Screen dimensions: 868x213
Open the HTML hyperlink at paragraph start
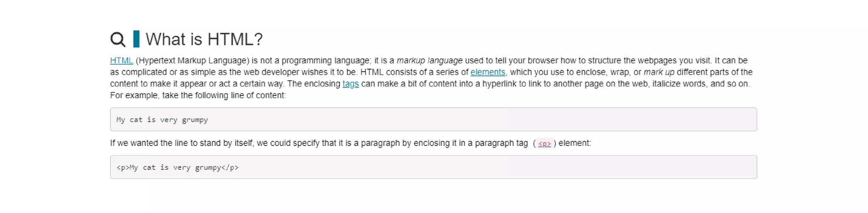121,61
